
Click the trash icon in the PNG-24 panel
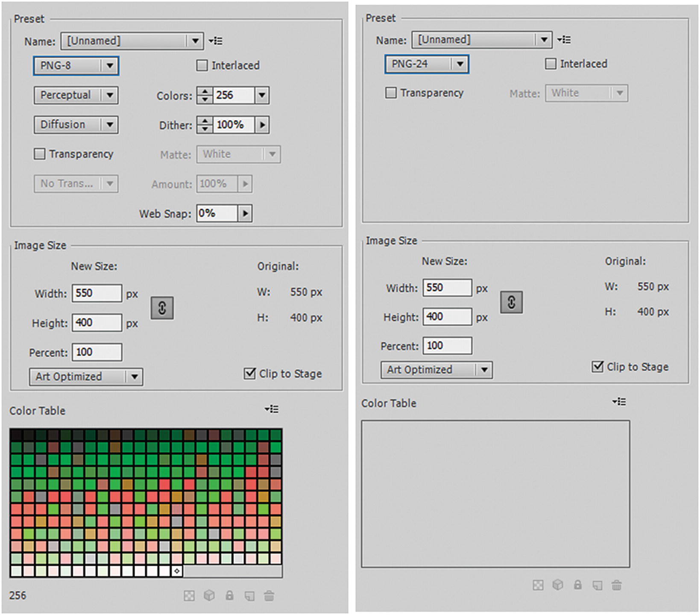[616, 585]
